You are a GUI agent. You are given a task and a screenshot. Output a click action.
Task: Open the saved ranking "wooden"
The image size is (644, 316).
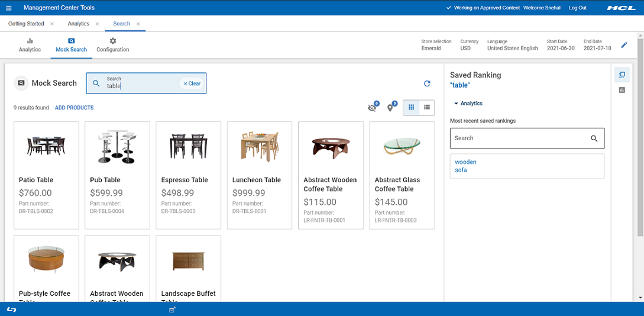click(x=466, y=162)
